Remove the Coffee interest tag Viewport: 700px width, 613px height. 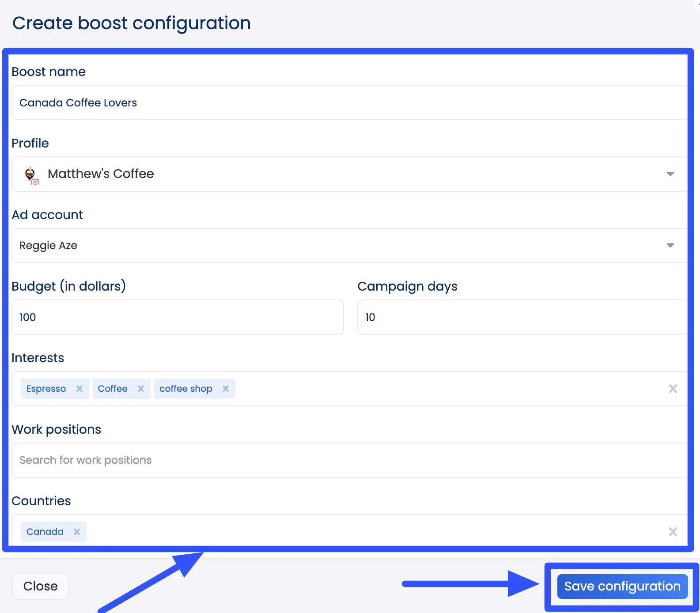tap(140, 389)
